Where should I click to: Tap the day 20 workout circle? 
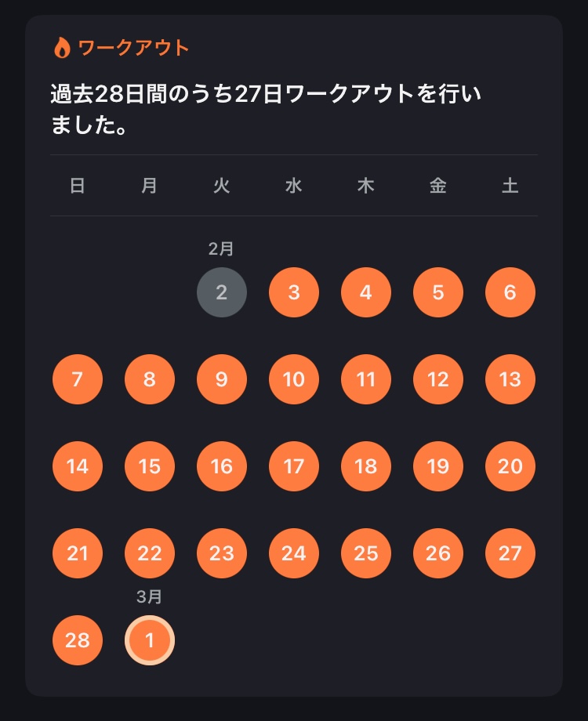(510, 466)
